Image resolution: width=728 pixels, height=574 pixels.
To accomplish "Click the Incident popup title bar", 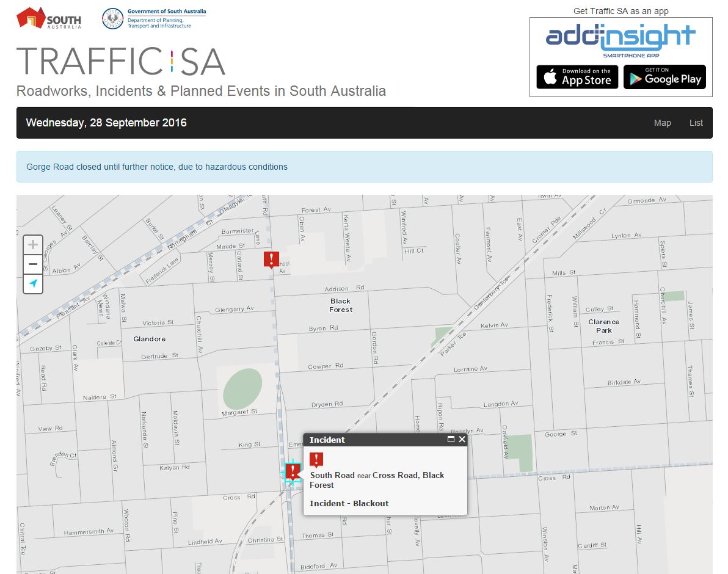I will (x=385, y=440).
